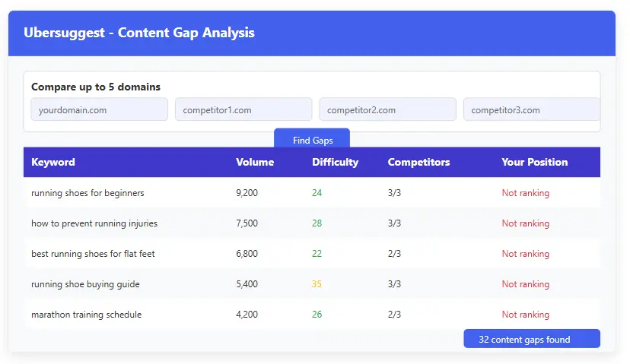Click the volume value 6,800
Image resolution: width=630 pixels, height=364 pixels.
[x=247, y=254]
